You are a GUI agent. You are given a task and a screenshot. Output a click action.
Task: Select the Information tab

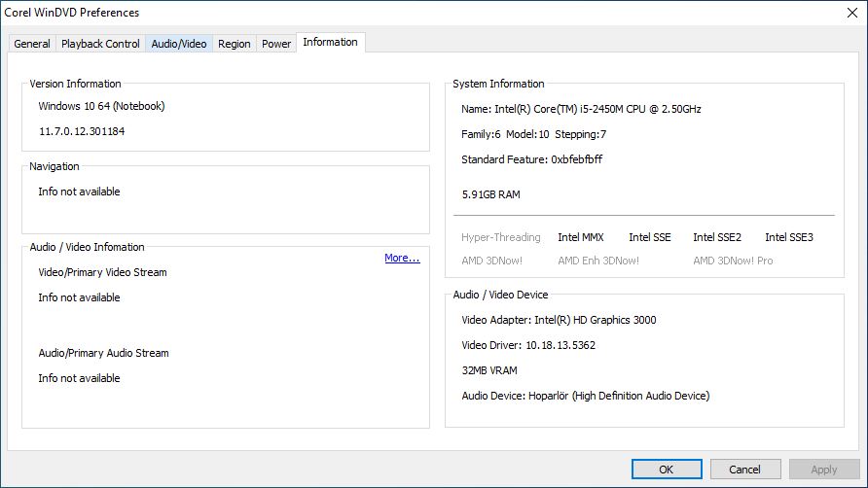click(331, 42)
